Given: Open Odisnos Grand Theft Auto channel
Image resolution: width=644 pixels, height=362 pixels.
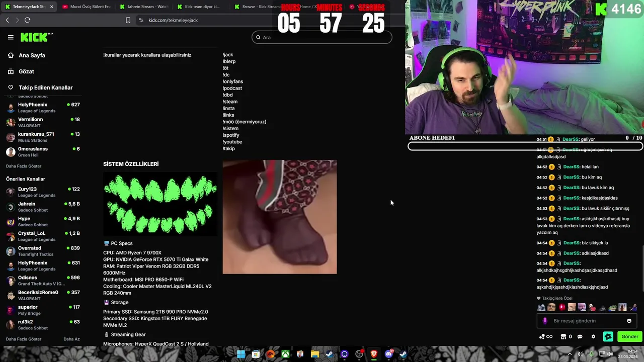Looking at the screenshot, I should click(x=43, y=281).
